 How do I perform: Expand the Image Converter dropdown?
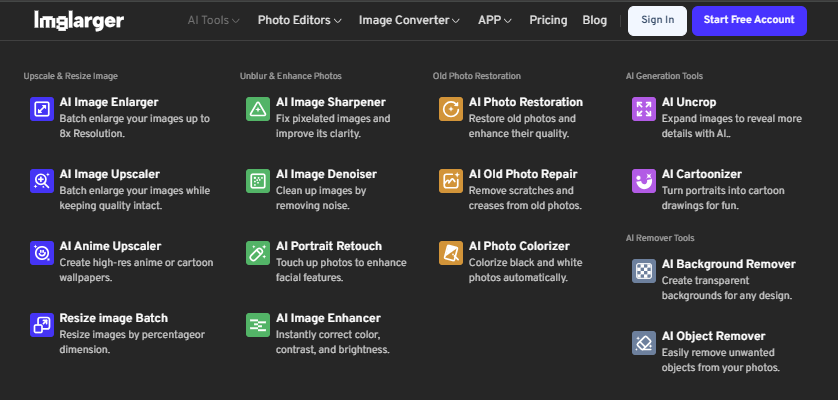tap(409, 20)
